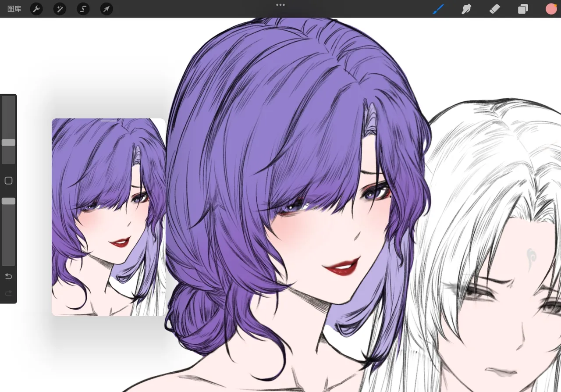Open the Layers panel
This screenshot has height=392, width=561.
(x=523, y=9)
